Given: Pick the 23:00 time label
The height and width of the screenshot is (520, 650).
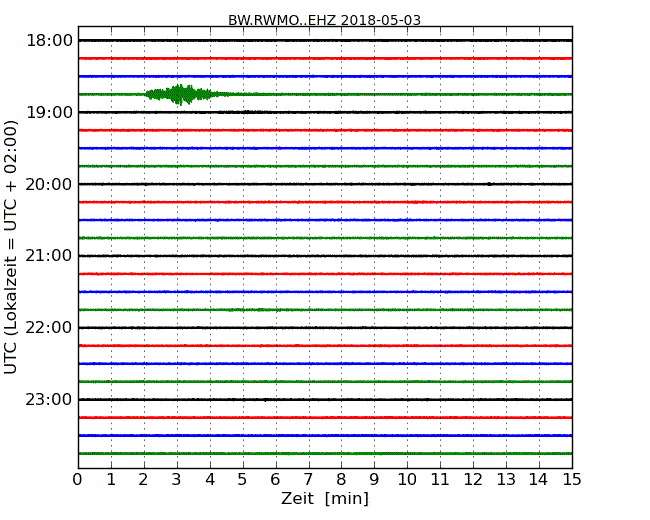Looking at the screenshot, I should click(49, 399).
